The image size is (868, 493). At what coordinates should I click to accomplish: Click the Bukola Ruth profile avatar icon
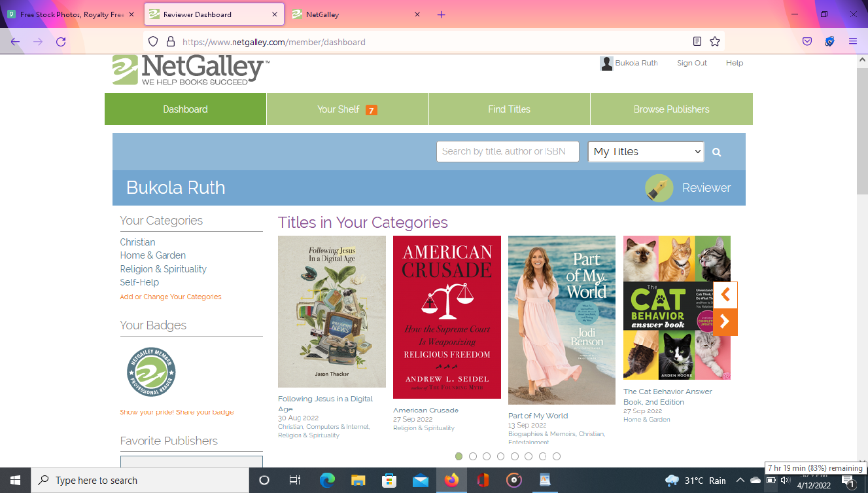pos(606,64)
